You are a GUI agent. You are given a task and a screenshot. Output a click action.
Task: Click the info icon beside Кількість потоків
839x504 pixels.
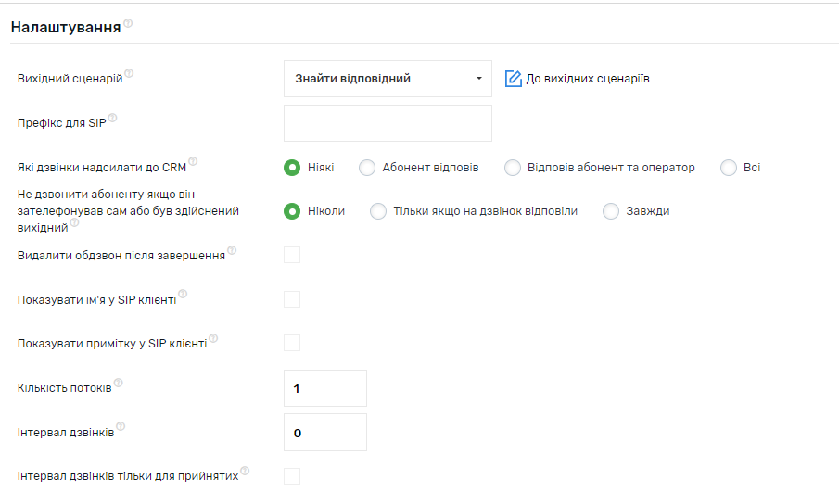point(118,383)
